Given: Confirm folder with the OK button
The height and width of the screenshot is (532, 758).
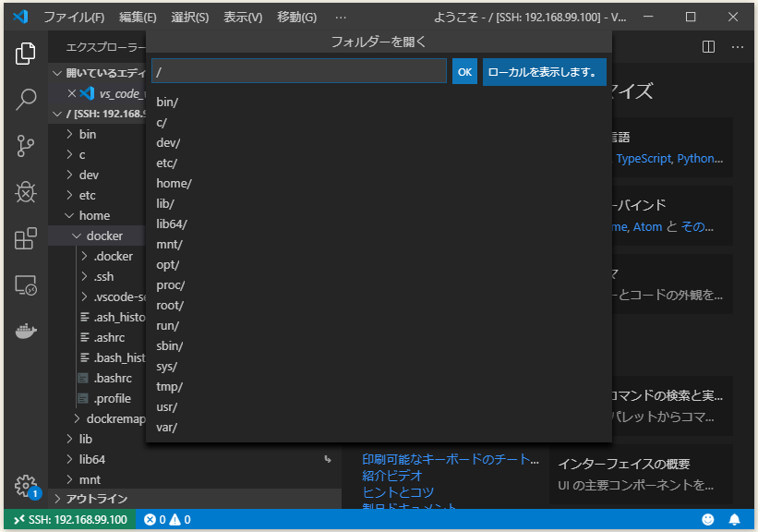Looking at the screenshot, I should pyautogui.click(x=464, y=70).
